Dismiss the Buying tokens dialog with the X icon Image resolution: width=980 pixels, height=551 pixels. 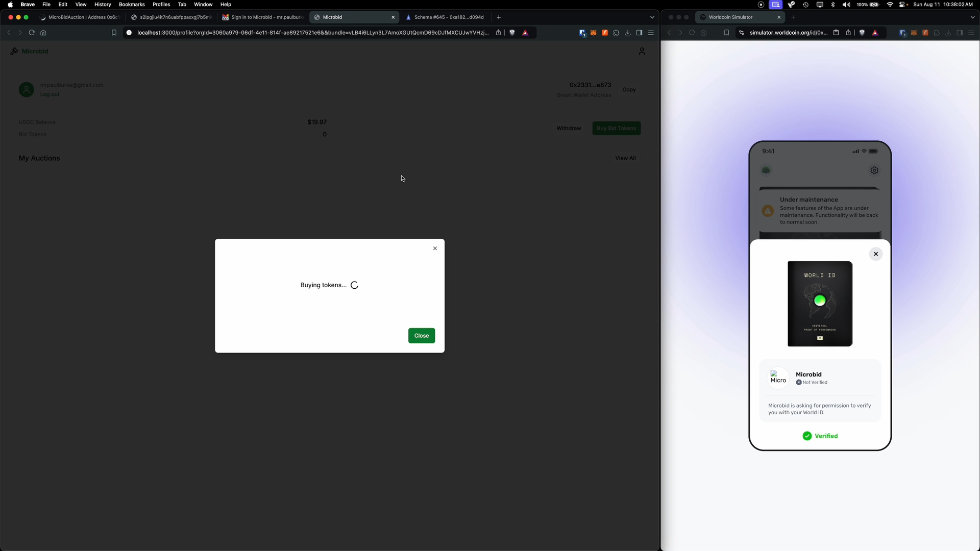coord(435,248)
